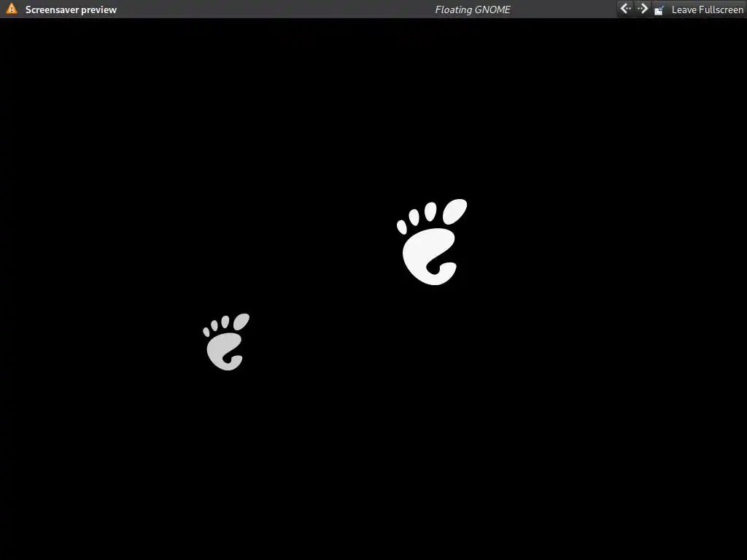747x560 pixels.
Task: Click the Screensaver preview label
Action: tap(71, 9)
